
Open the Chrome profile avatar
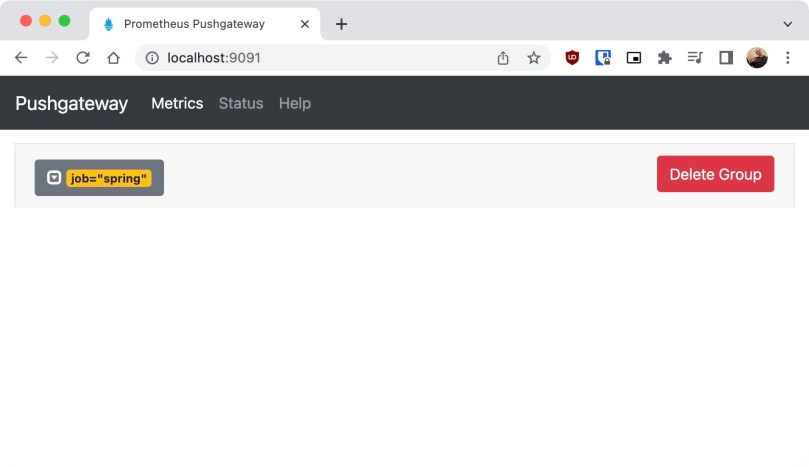[x=757, y=58]
